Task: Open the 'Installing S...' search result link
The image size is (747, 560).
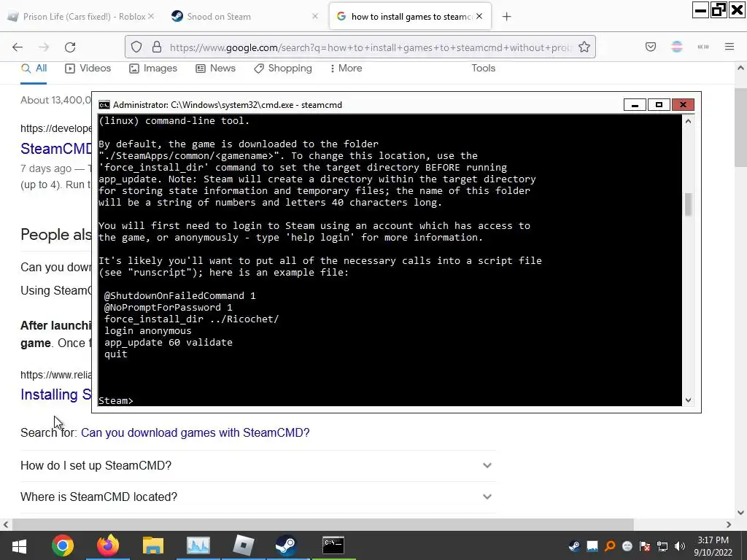Action: [55, 394]
